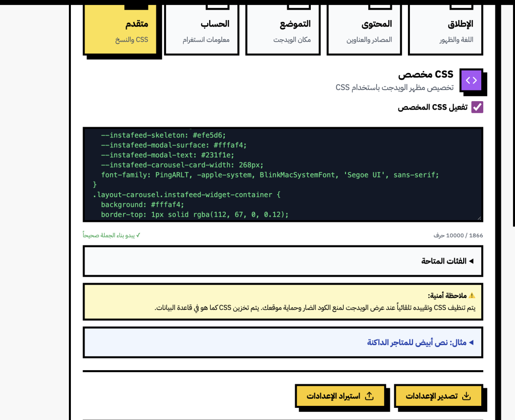Switch to the التموضع tab
The image size is (515, 420).
pyautogui.click(x=283, y=30)
